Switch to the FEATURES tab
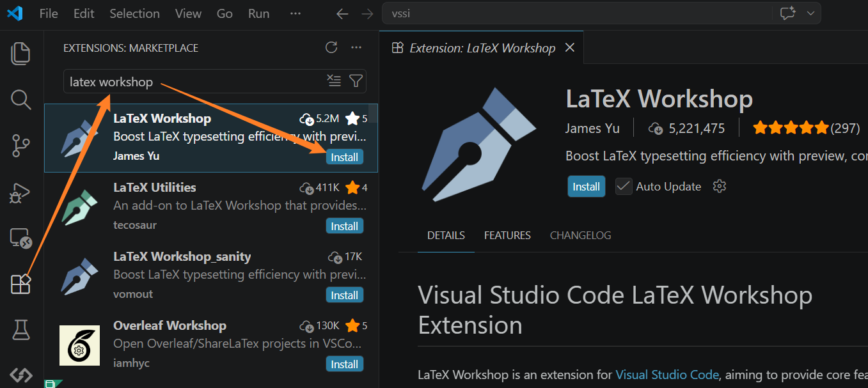 (x=507, y=235)
